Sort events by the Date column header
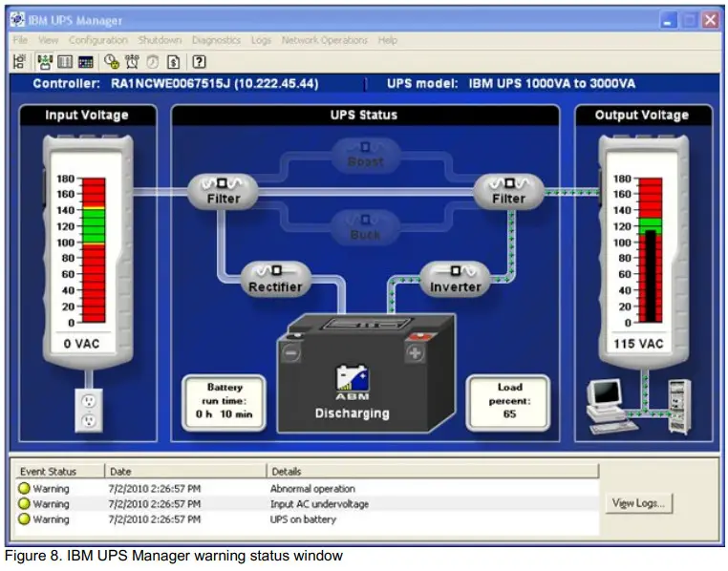 185,471
